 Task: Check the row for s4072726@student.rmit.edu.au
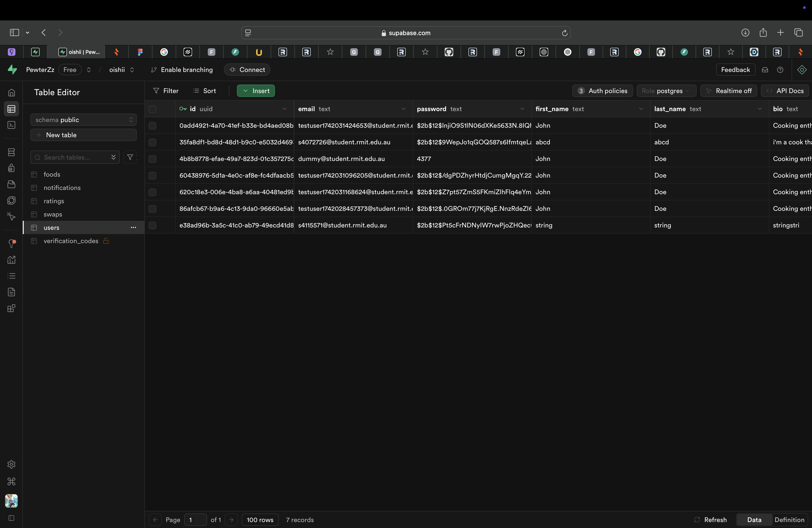pos(152,142)
